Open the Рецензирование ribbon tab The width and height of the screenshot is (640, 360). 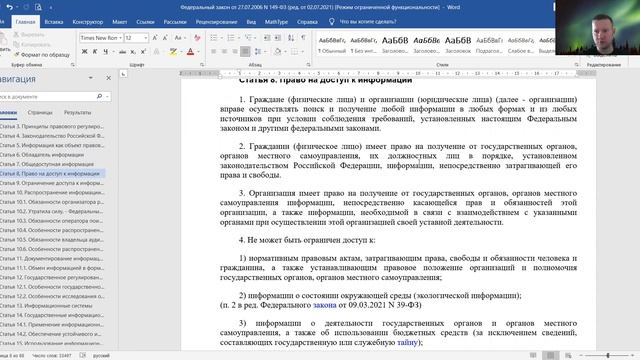(x=216, y=22)
